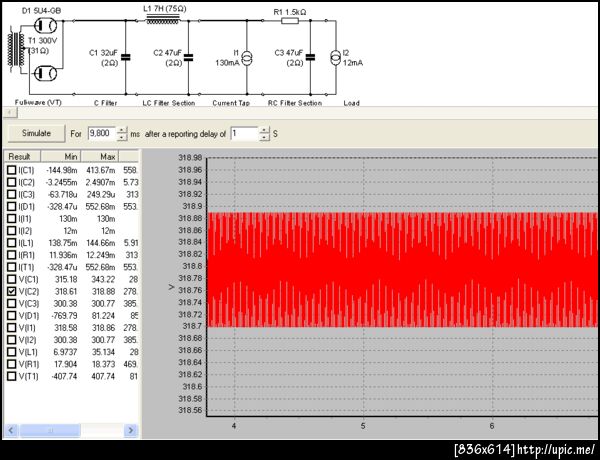Click the results list scroll right arrow

[131, 430]
